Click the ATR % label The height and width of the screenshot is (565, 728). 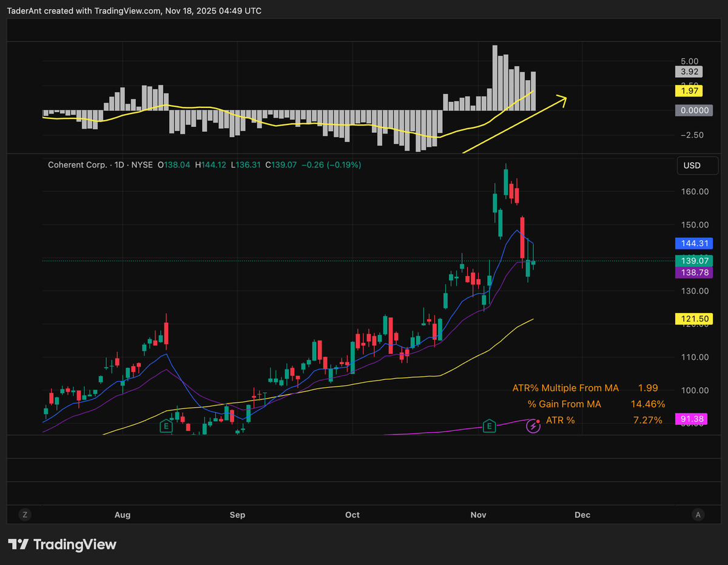(560, 420)
